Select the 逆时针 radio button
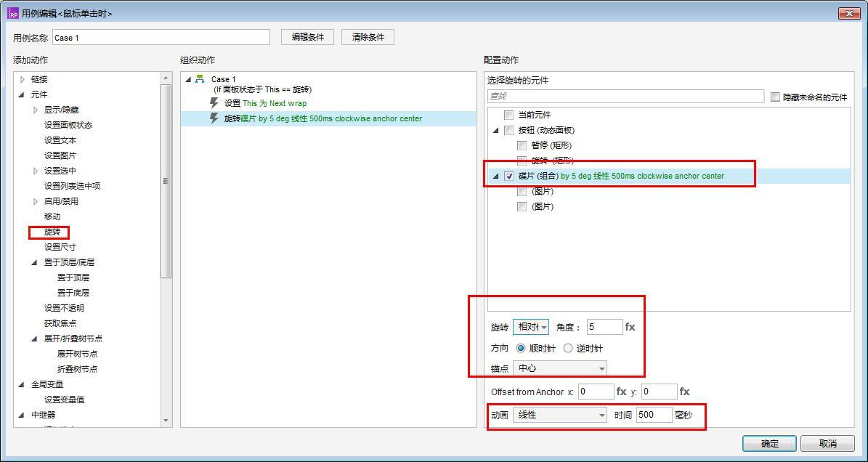This screenshot has width=868, height=462. pos(568,348)
